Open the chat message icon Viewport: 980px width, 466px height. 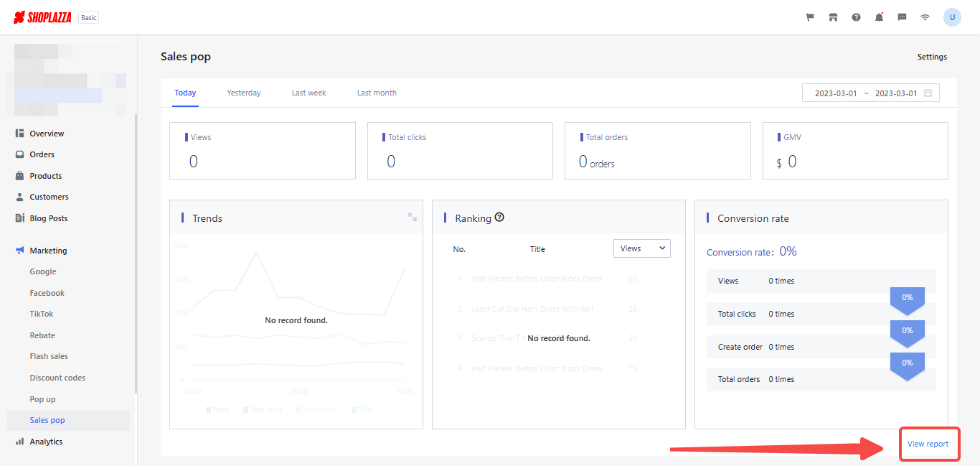pos(902,17)
